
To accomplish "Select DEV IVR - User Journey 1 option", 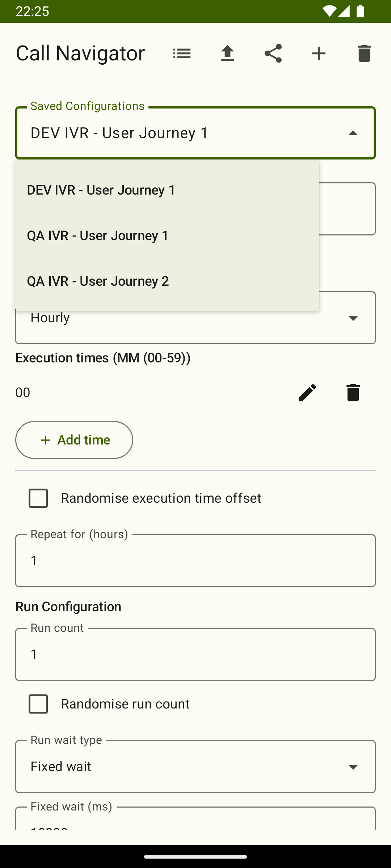I will (101, 190).
